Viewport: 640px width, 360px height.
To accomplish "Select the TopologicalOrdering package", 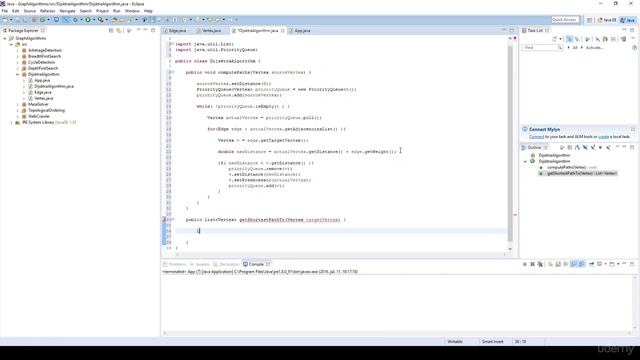I will point(46,110).
